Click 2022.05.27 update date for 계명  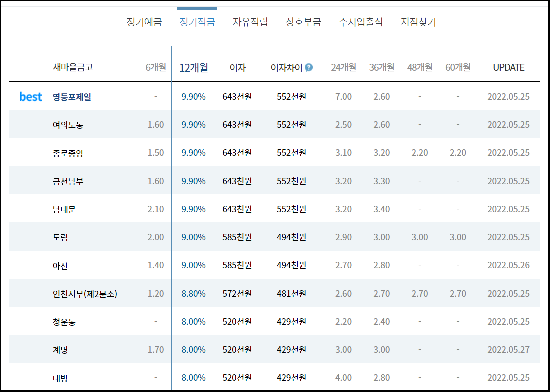508,350
